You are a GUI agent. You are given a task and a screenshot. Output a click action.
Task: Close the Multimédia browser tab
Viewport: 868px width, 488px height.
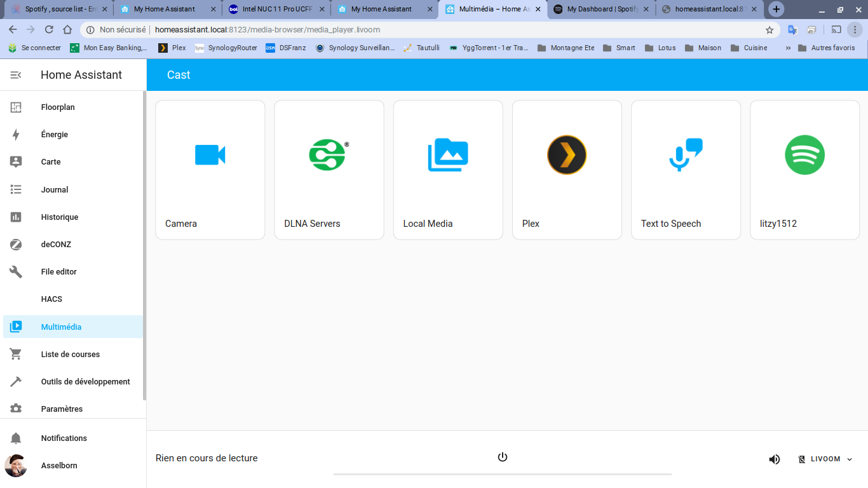click(x=539, y=9)
